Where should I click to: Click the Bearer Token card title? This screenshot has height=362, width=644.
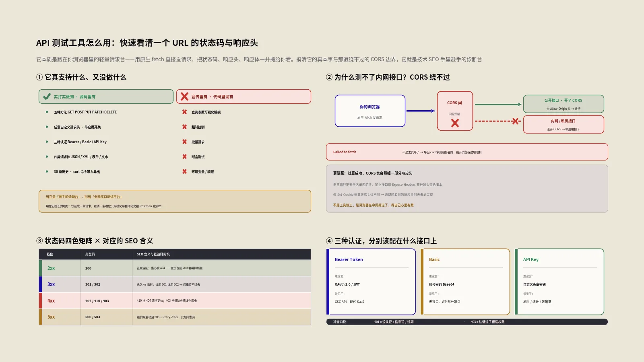pos(349,259)
